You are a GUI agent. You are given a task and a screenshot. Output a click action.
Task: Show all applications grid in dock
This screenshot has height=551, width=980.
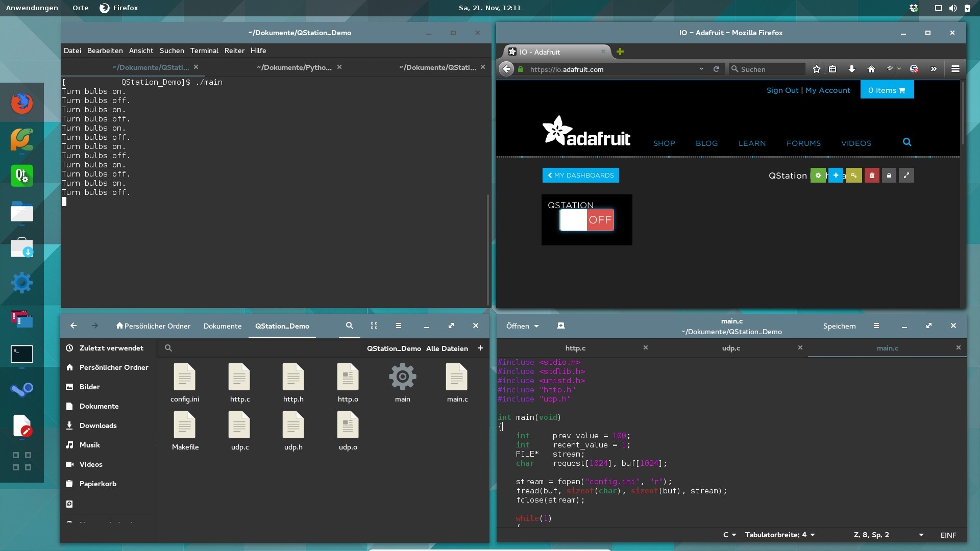(x=22, y=461)
